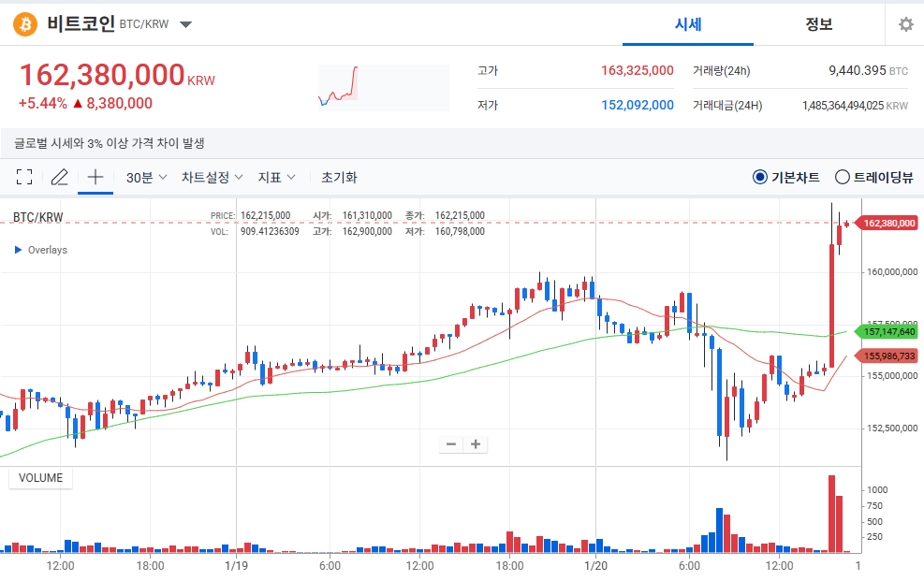Select the 트레이딩뷰 radio option
The width and height of the screenshot is (924, 581).
coord(843,177)
